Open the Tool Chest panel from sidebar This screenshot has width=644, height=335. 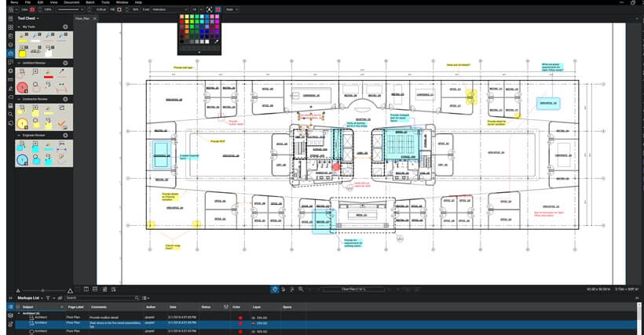tap(11, 53)
